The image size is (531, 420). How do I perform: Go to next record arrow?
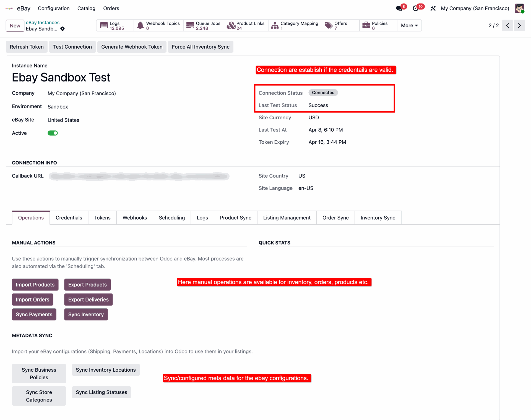[519, 25]
